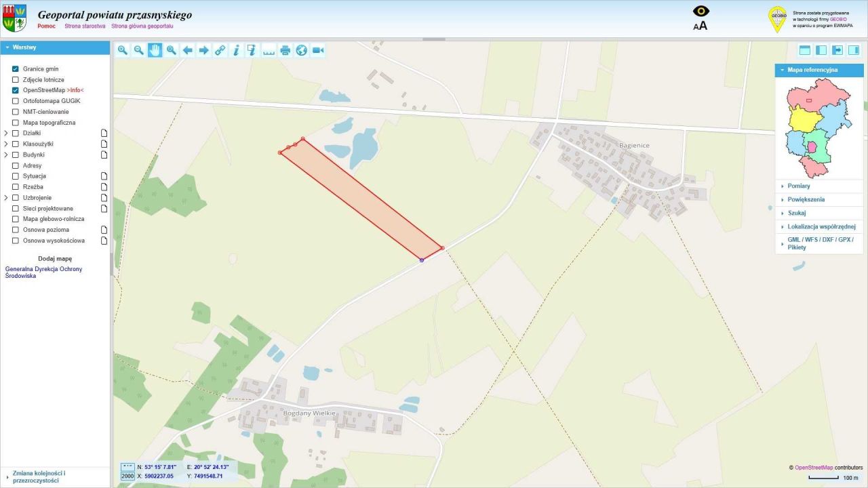Open the print map icon
Screen dimensions: 868x488
pyautogui.click(x=285, y=50)
